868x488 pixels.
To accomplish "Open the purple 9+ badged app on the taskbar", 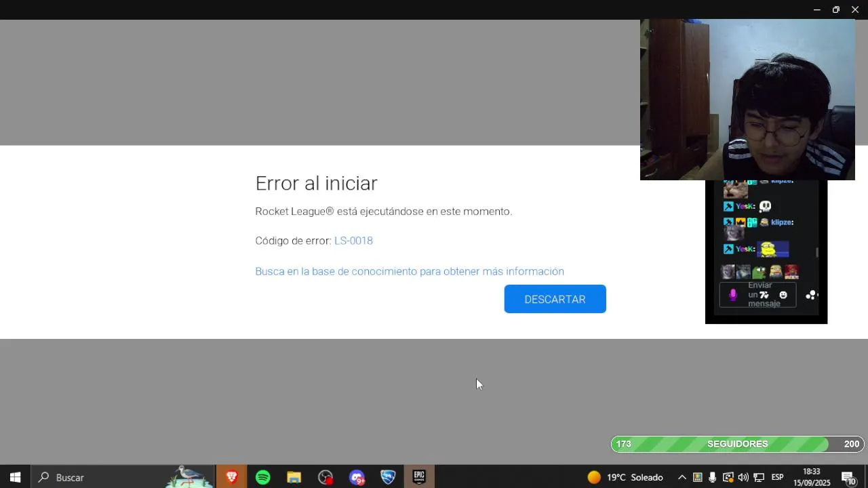I will tap(357, 477).
